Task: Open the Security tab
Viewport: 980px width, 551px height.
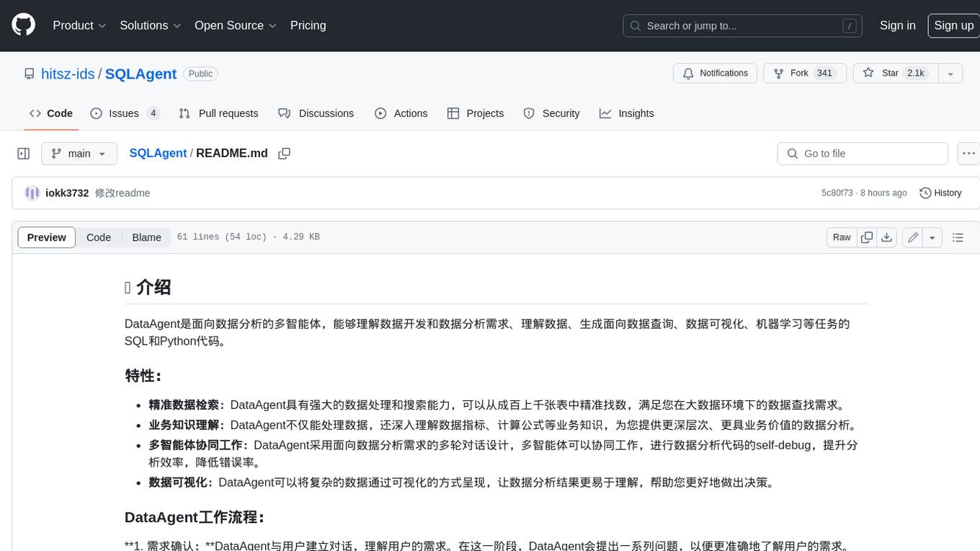Action: tap(551, 113)
